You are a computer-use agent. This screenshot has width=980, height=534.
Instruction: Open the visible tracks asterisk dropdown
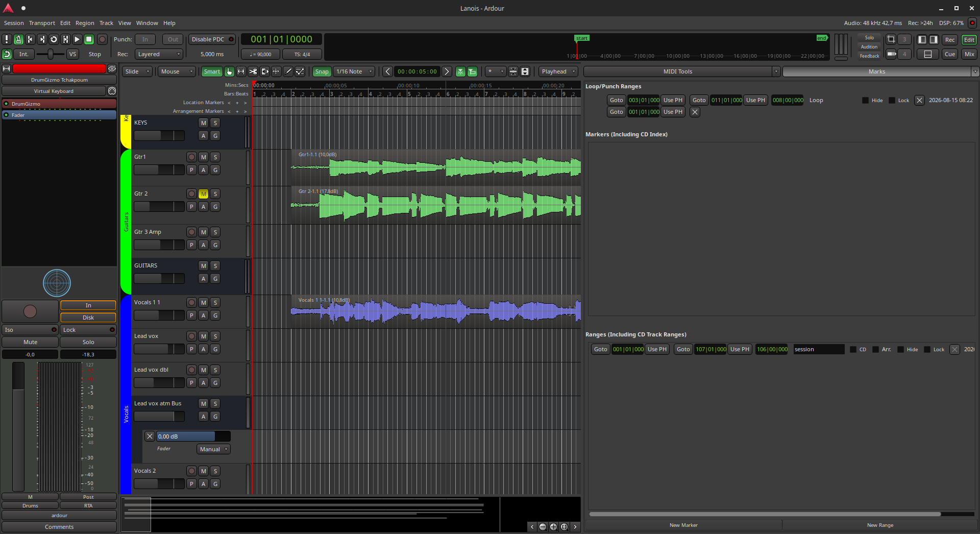495,71
